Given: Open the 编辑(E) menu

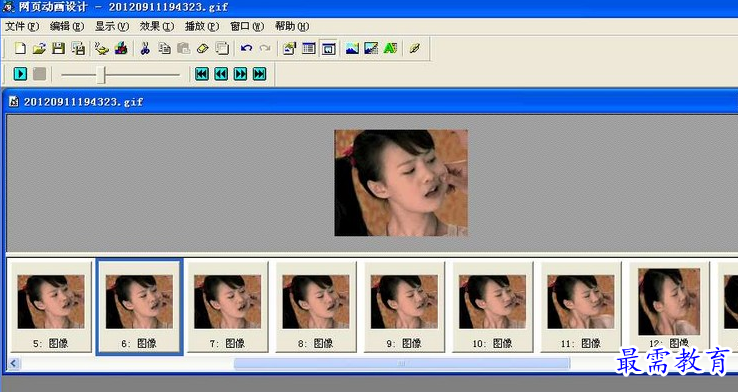Looking at the screenshot, I should (67, 26).
